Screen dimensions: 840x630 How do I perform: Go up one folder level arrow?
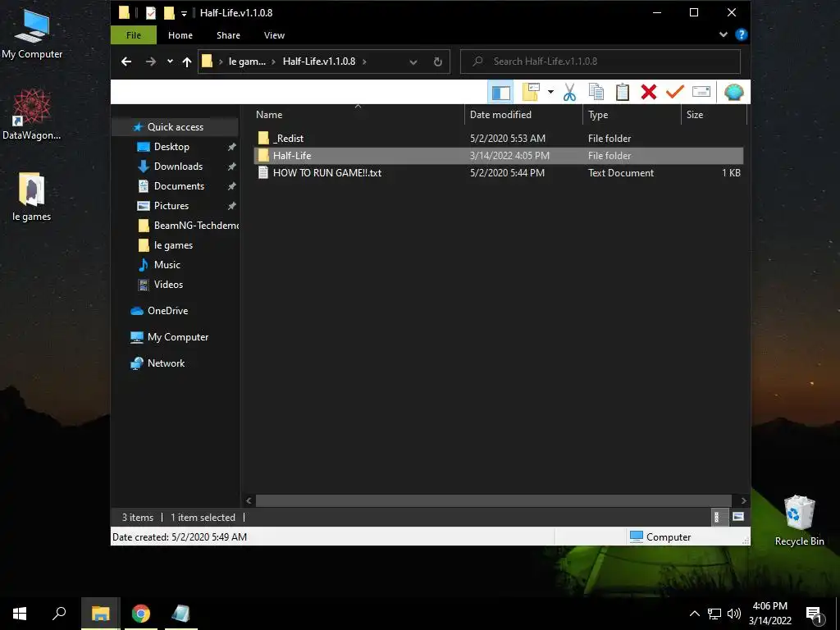coord(187,62)
